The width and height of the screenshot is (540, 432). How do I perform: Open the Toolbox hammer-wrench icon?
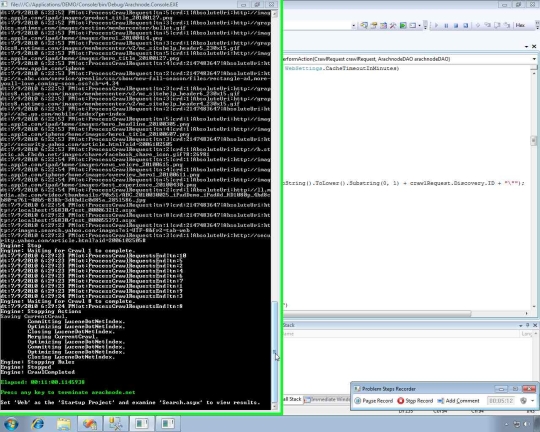click(393, 25)
